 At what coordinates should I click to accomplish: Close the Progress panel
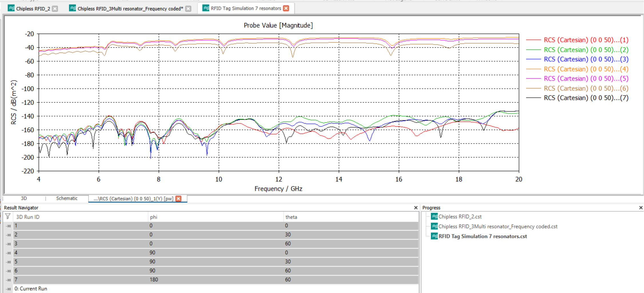pyautogui.click(x=641, y=208)
